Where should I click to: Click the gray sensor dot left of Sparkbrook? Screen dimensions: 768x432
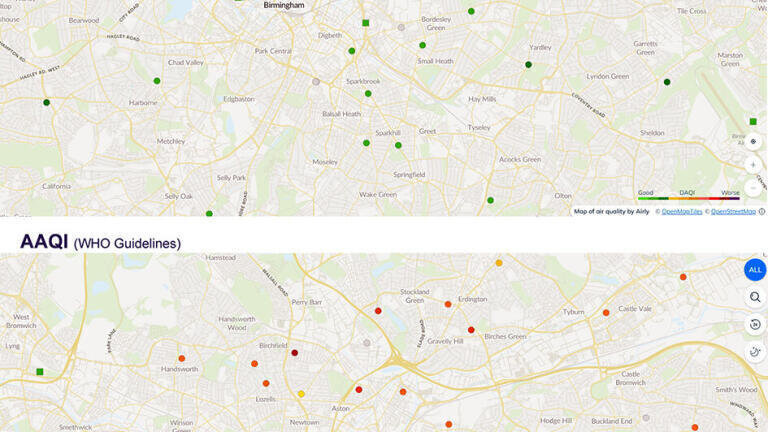click(x=316, y=82)
